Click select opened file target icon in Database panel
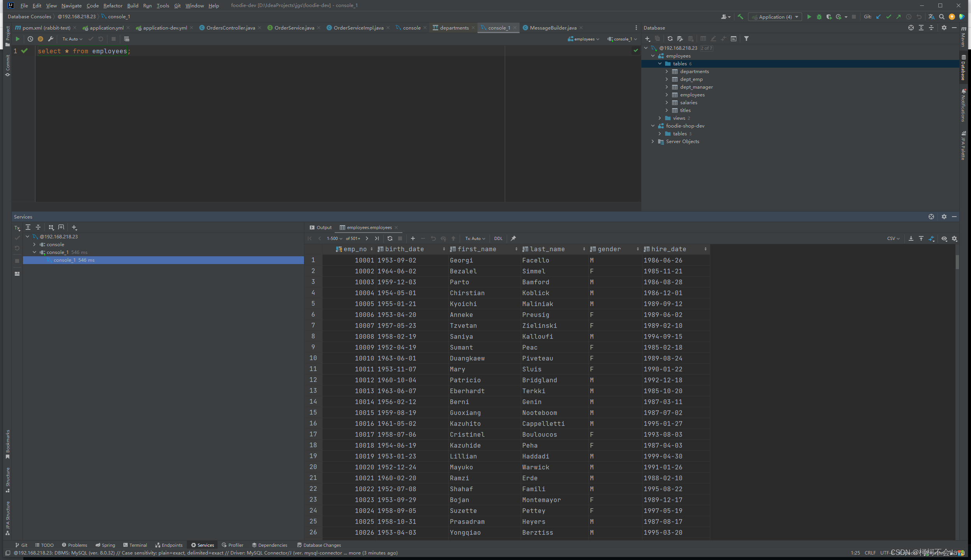The image size is (971, 560). [911, 28]
